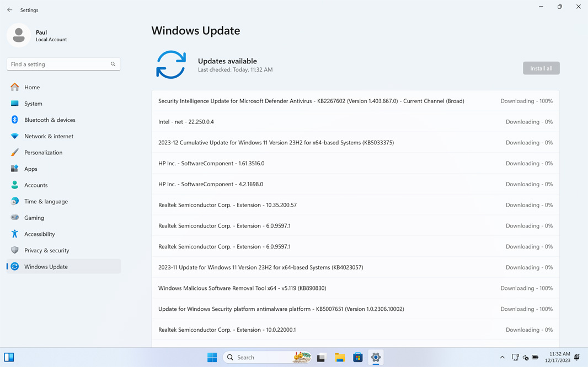Select the 2023-11 Update KB4023057 row
The width and height of the screenshot is (588, 367).
pyautogui.click(x=355, y=267)
